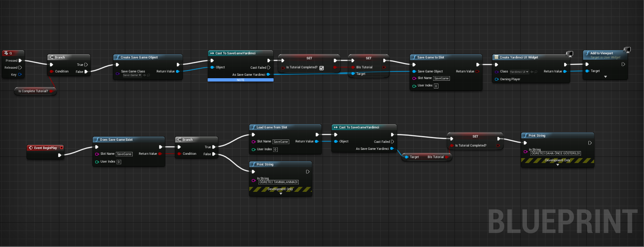The height and width of the screenshot is (247, 644).
Task: Expand the ÖĞRETİCİ TAMAMLANMADI Print String node options
Action: point(281,193)
